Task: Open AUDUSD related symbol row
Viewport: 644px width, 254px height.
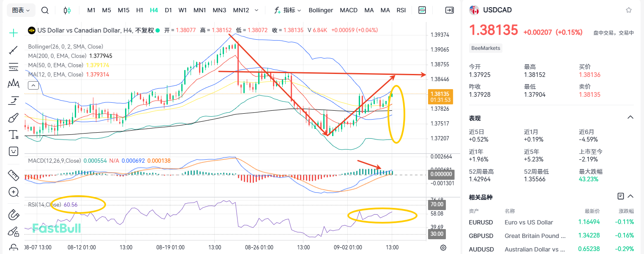Action: tap(551, 249)
